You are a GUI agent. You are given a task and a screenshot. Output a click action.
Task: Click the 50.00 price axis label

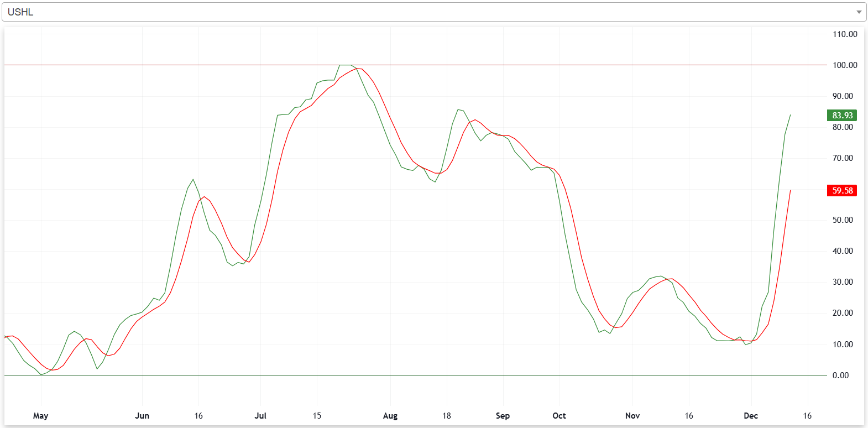(843, 220)
